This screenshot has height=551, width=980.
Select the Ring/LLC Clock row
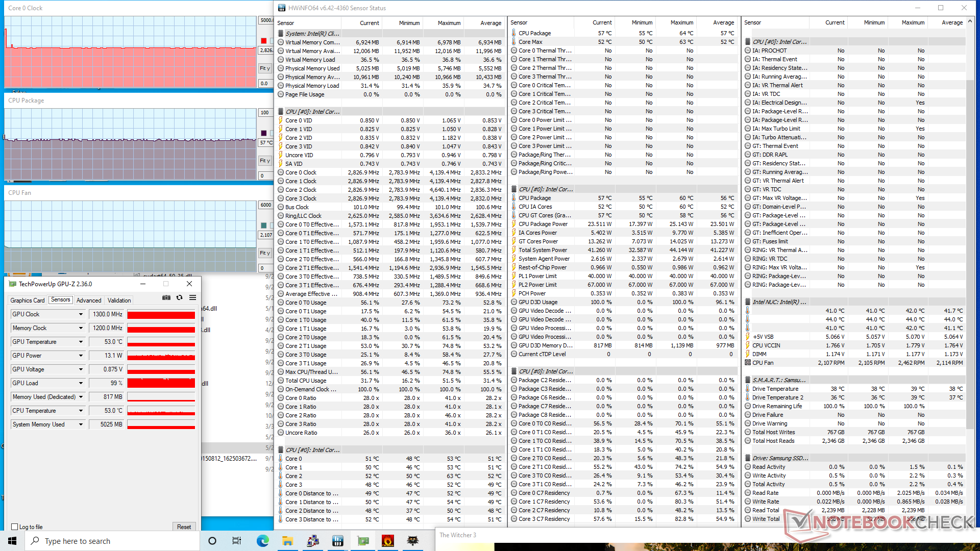click(390, 216)
